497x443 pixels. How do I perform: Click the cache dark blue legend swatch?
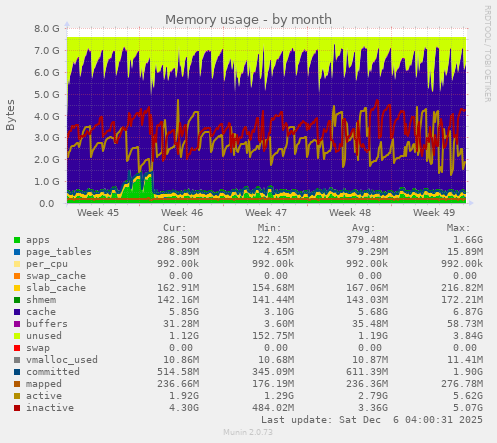17,312
